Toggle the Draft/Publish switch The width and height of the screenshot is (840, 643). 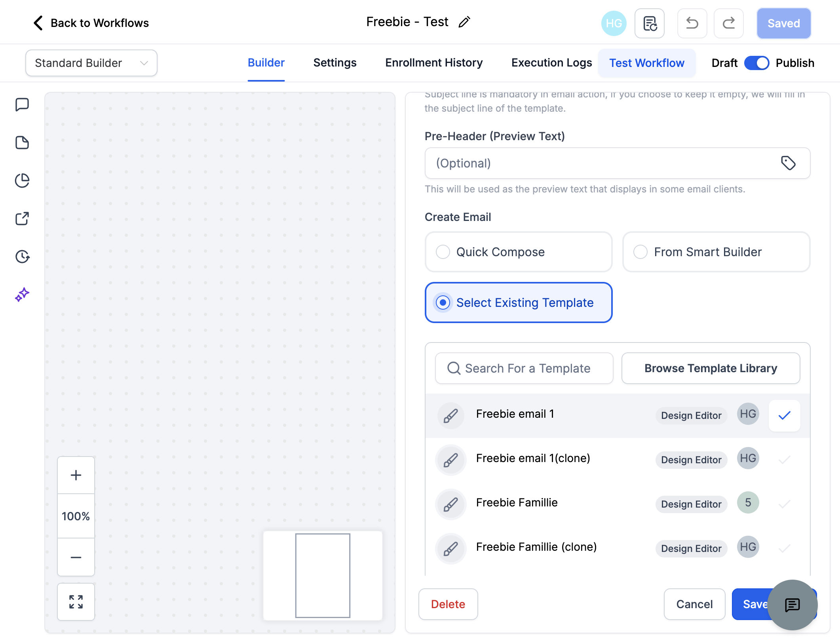756,63
